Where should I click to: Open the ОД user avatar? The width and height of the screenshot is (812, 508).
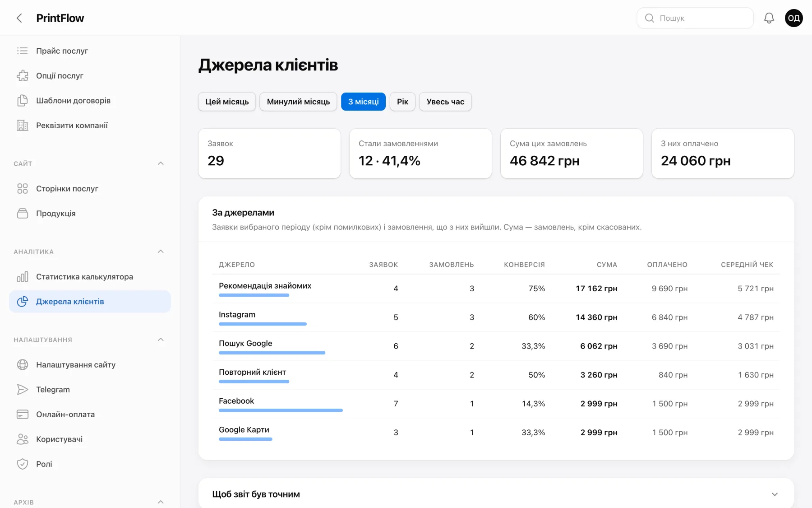point(794,18)
